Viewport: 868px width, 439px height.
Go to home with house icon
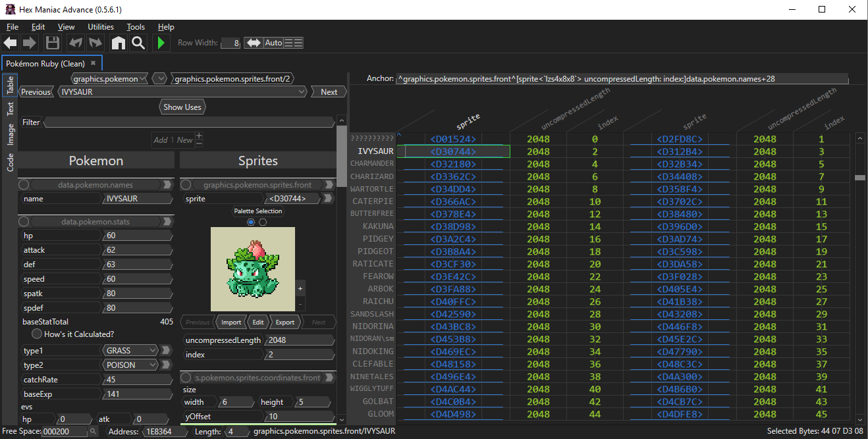click(x=119, y=43)
